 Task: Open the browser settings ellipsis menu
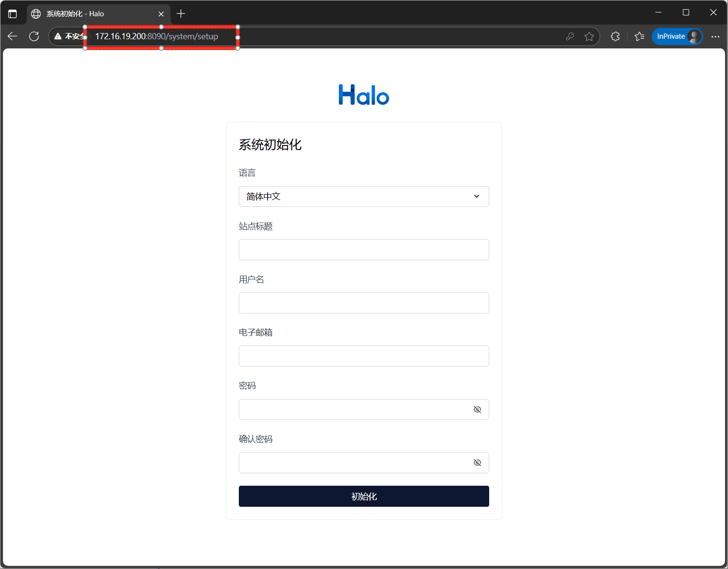coord(715,36)
